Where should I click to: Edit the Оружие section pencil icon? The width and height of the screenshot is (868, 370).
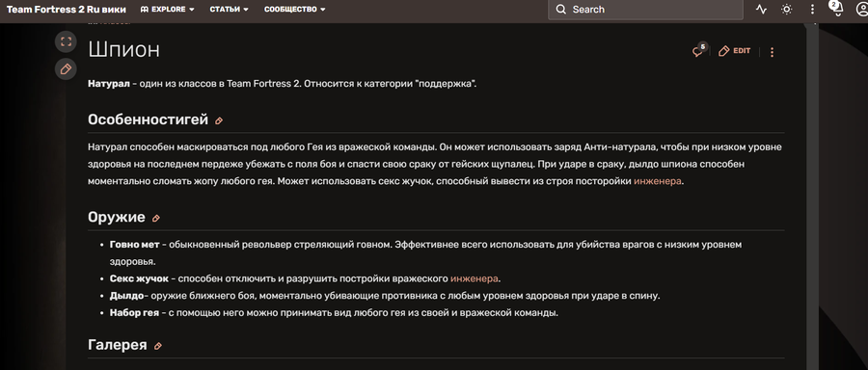tap(156, 219)
